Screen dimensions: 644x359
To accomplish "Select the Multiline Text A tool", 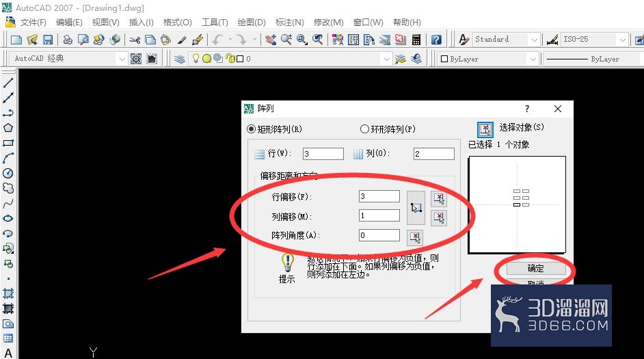I will click(8, 354).
